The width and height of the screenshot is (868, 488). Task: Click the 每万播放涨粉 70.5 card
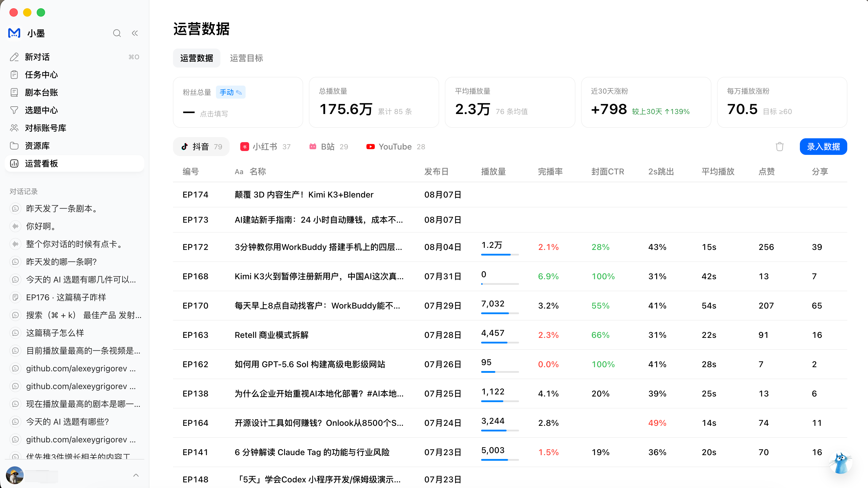[782, 102]
